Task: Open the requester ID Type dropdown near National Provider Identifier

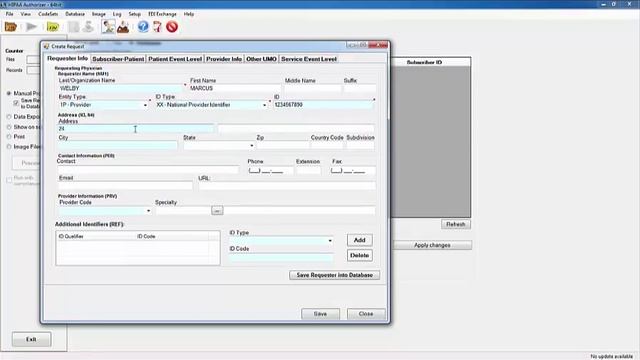Action: pos(264,105)
